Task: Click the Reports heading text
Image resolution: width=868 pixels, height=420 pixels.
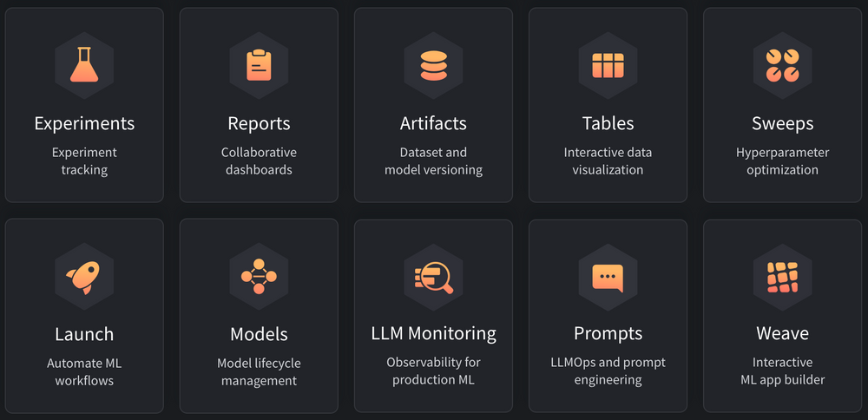Action: tap(259, 123)
